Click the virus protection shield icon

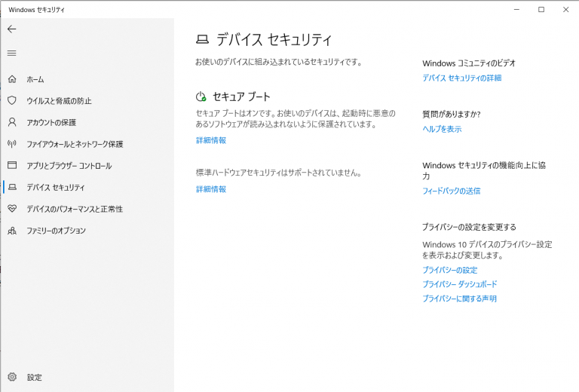pos(11,100)
